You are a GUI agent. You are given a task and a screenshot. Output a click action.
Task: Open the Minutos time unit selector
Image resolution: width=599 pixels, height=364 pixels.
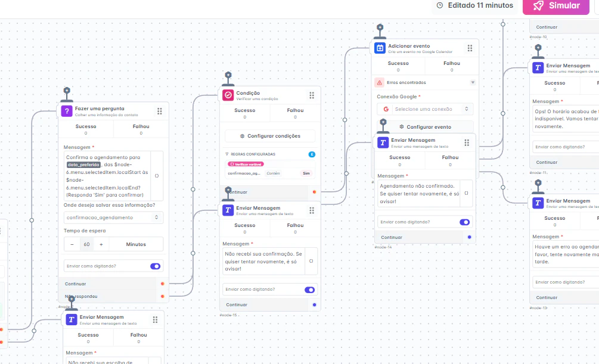pos(136,244)
